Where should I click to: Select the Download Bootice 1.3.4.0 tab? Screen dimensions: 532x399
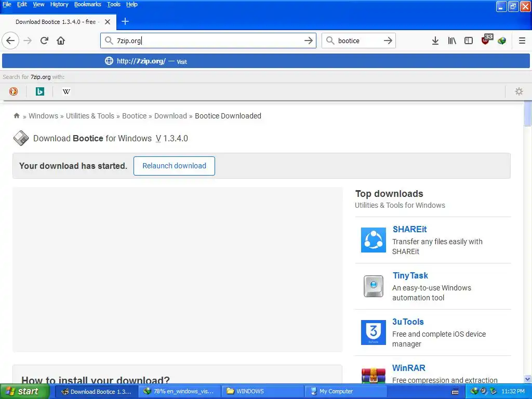[x=58, y=22]
